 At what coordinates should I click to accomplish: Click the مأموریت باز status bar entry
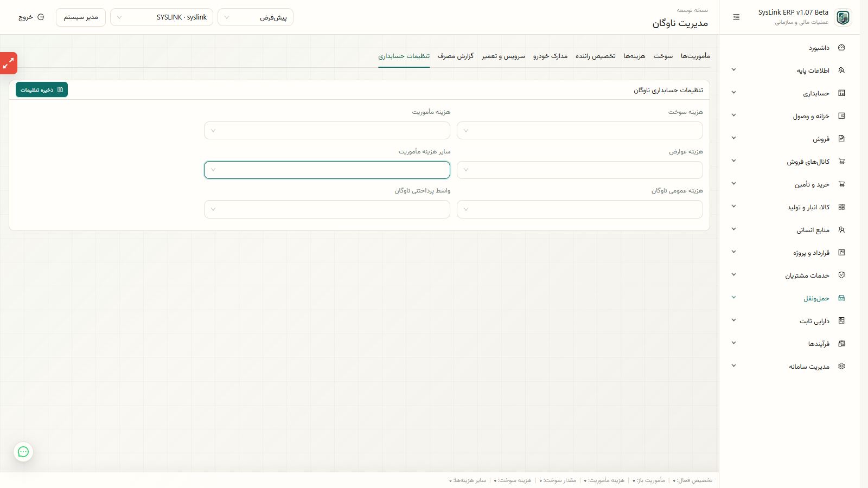649,480
